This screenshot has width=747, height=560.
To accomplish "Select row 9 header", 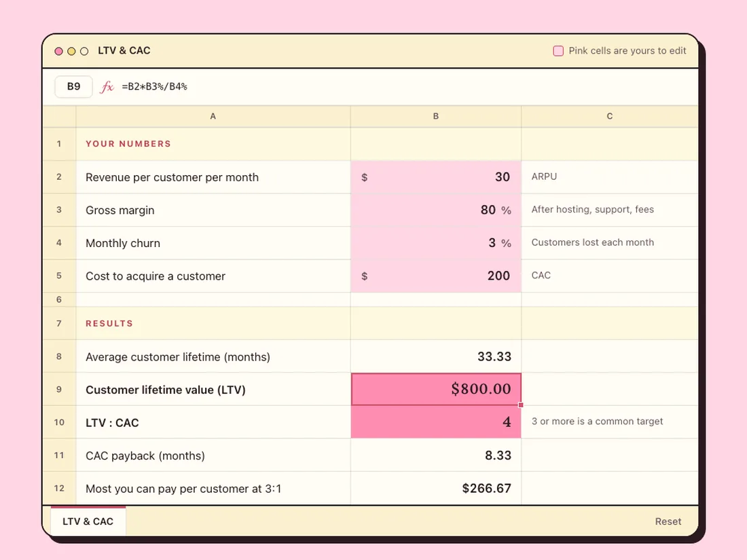I will 59,390.
